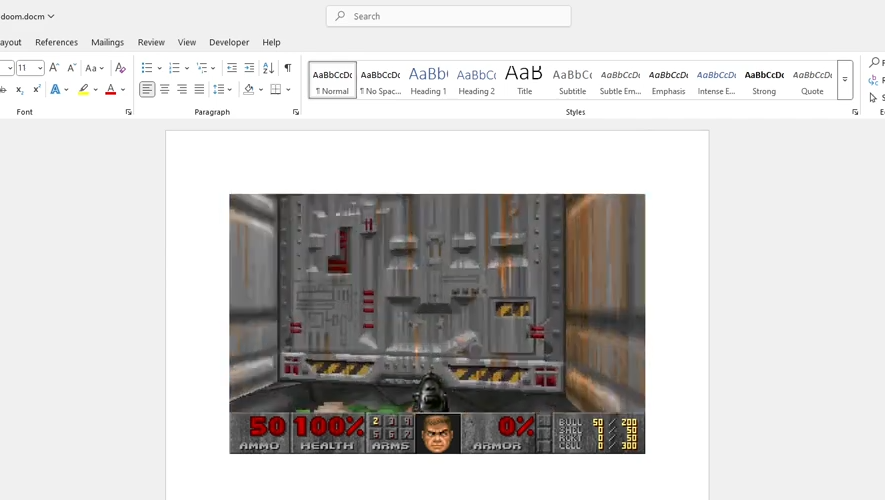This screenshot has width=885, height=500.
Task: Align text right
Action: 182,89
